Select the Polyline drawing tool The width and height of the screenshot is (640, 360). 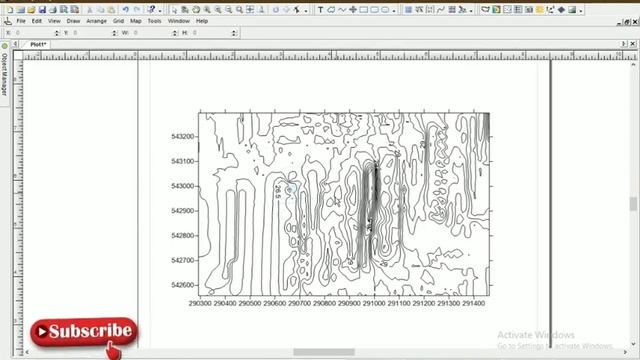tap(342, 9)
